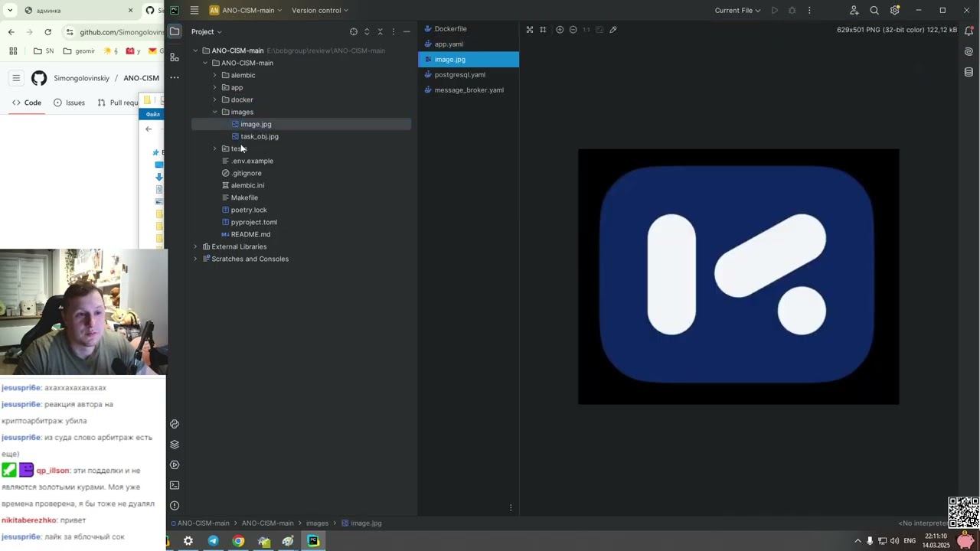Switch to the Dockerfile editor tab
The image size is (980, 551).
pos(469,28)
